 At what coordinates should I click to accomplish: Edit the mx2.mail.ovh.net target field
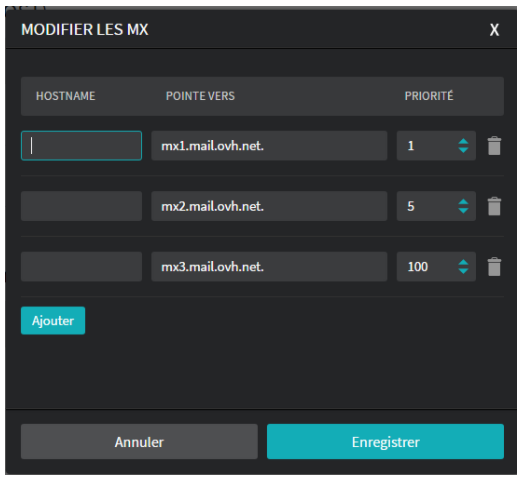pos(269,206)
